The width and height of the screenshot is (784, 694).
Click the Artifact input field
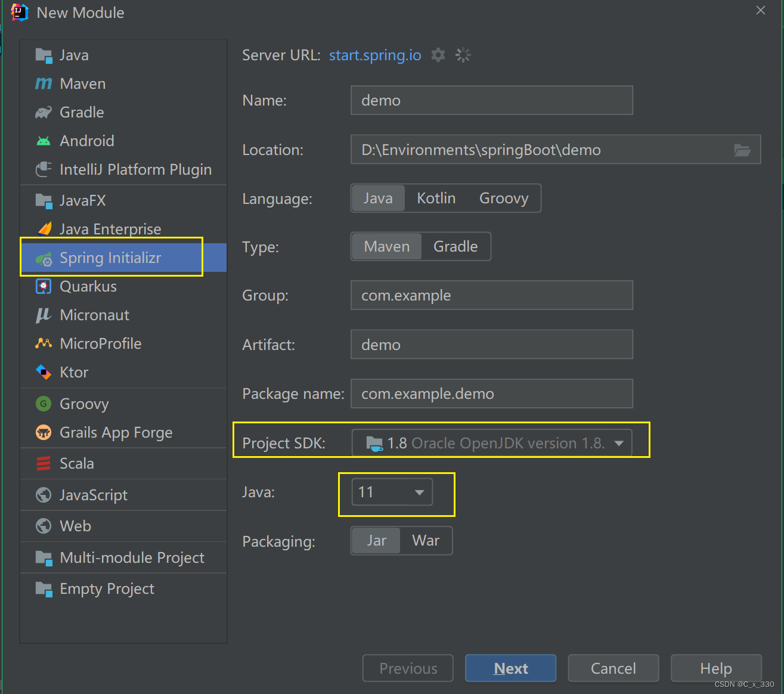pyautogui.click(x=491, y=345)
